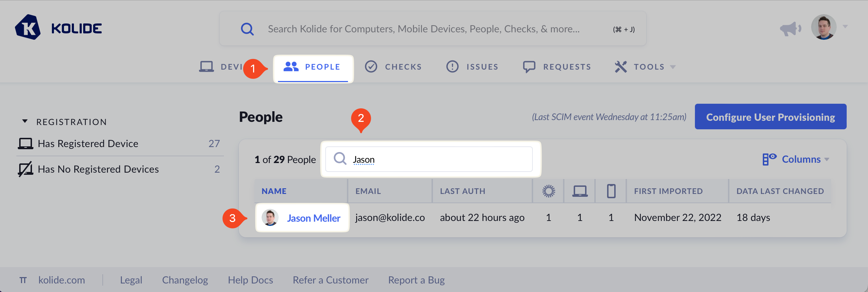Click the announcements megaphone icon

pyautogui.click(x=790, y=28)
